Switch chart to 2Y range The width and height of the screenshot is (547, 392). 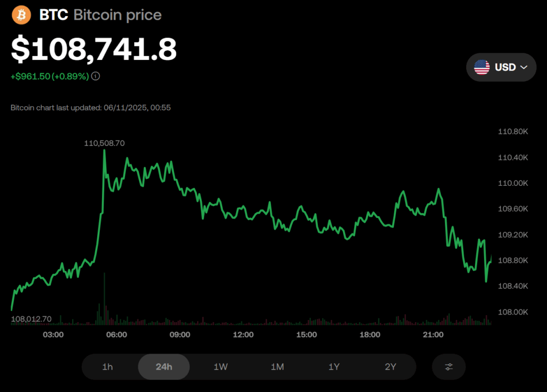tap(390, 367)
